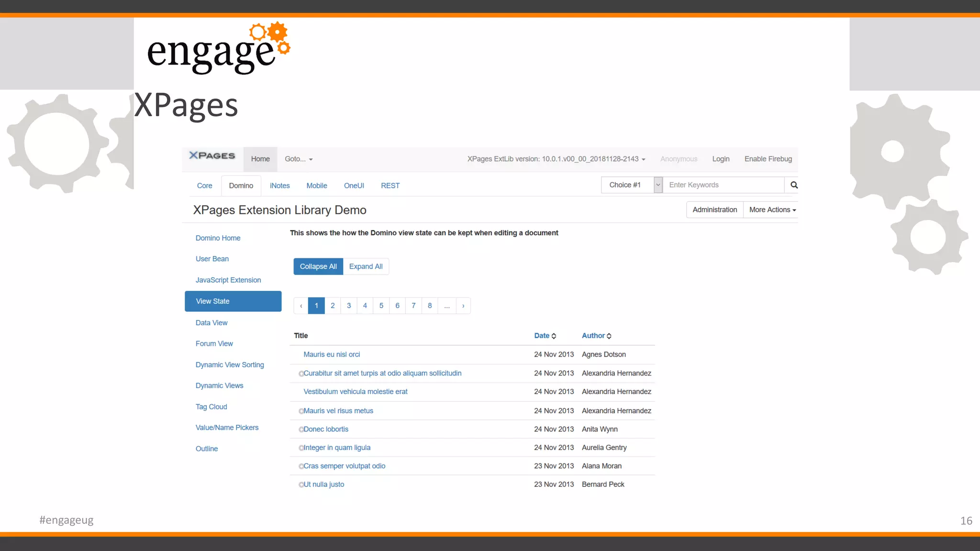Click the search magnifier icon

(x=794, y=185)
